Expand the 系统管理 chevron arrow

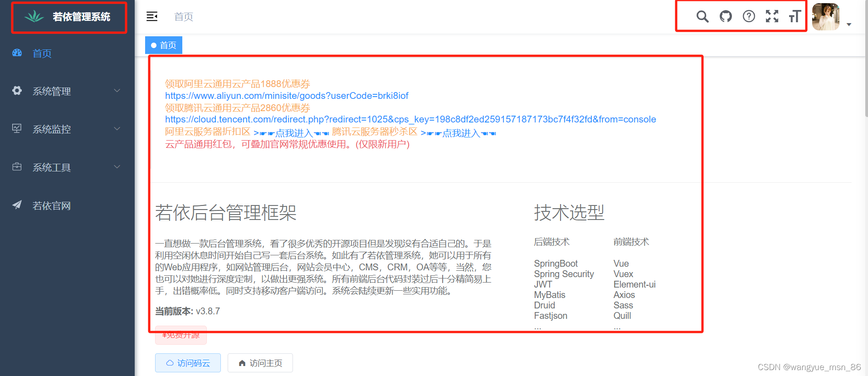[117, 91]
